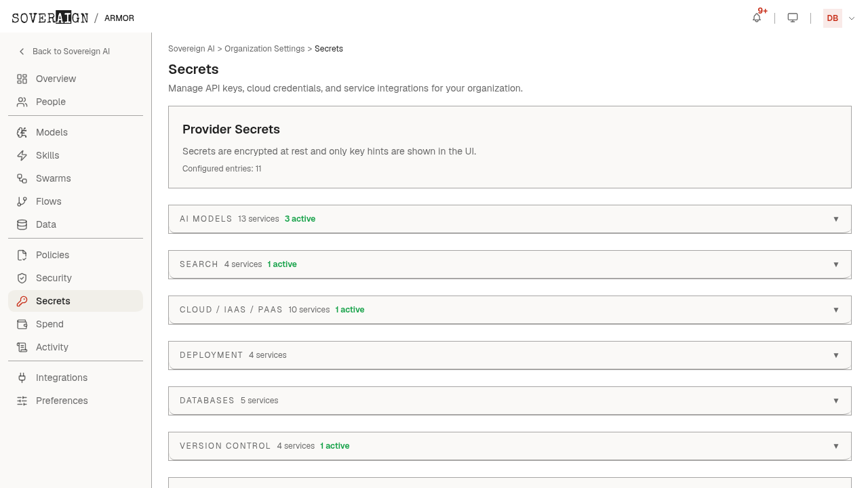Expand the account menu chevron
The image size is (868, 488).
coord(852,18)
